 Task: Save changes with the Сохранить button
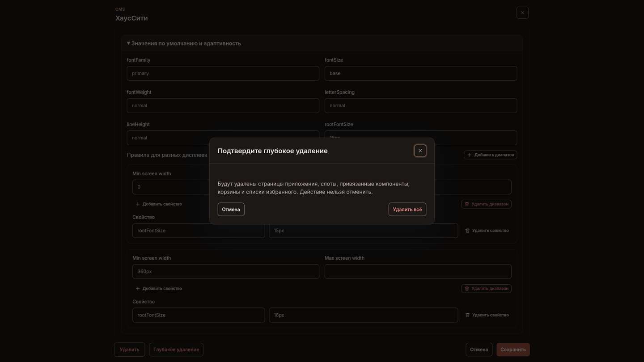513,349
